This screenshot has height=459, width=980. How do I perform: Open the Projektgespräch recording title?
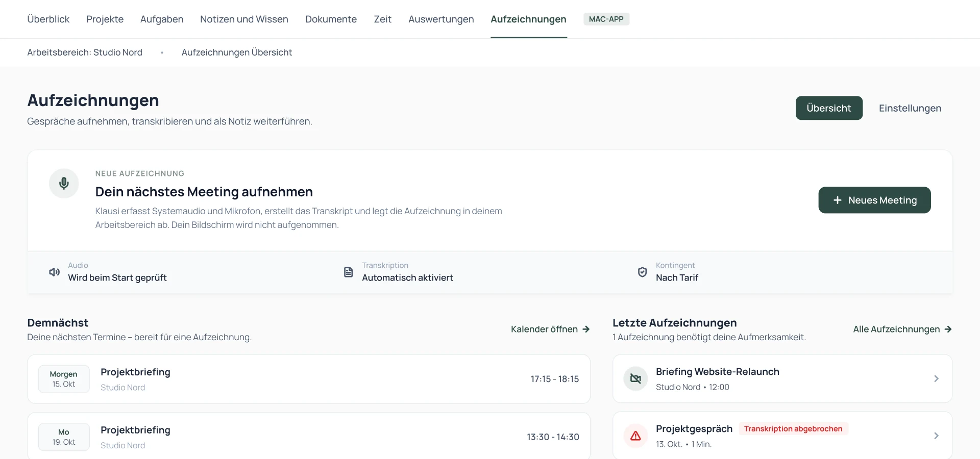[694, 428]
